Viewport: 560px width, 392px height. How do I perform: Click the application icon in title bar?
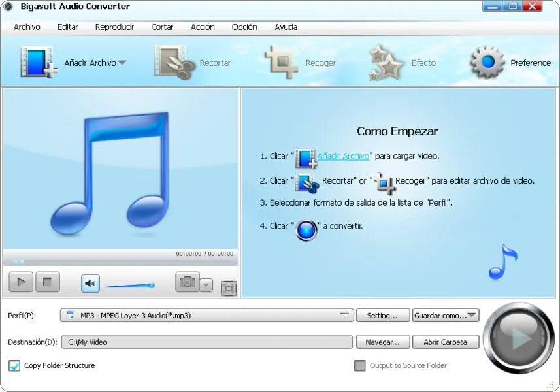point(8,7)
